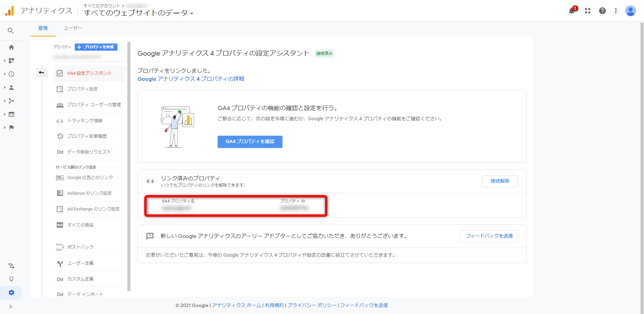Screen dimensions: 644x314
Task: Open トラッキング情報 menu item
Action: [x=89, y=121]
